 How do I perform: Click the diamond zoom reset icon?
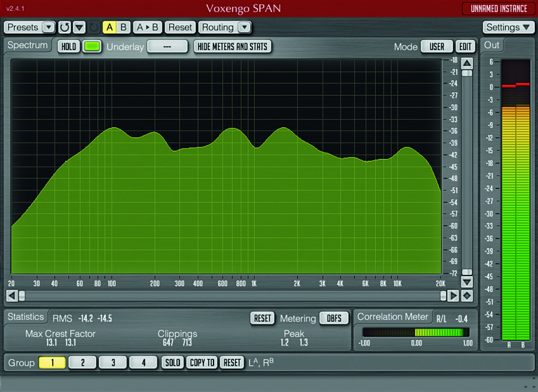[467, 295]
